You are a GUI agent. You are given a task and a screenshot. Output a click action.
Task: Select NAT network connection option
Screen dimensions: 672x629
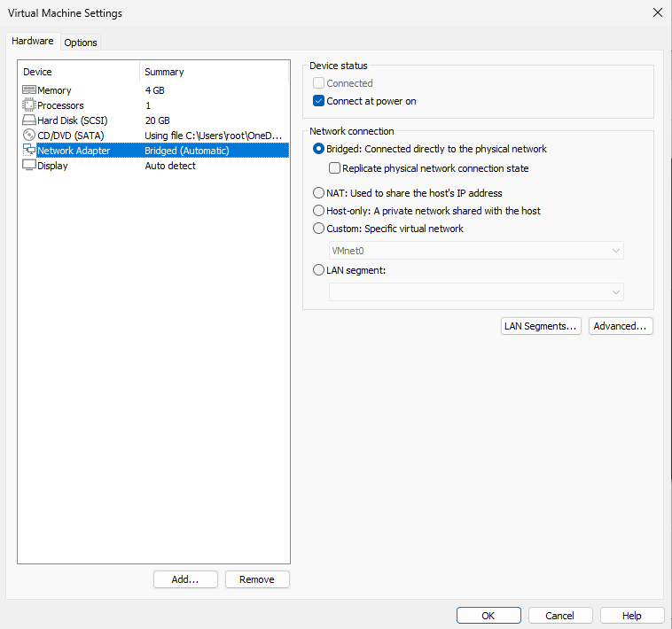pyautogui.click(x=319, y=193)
